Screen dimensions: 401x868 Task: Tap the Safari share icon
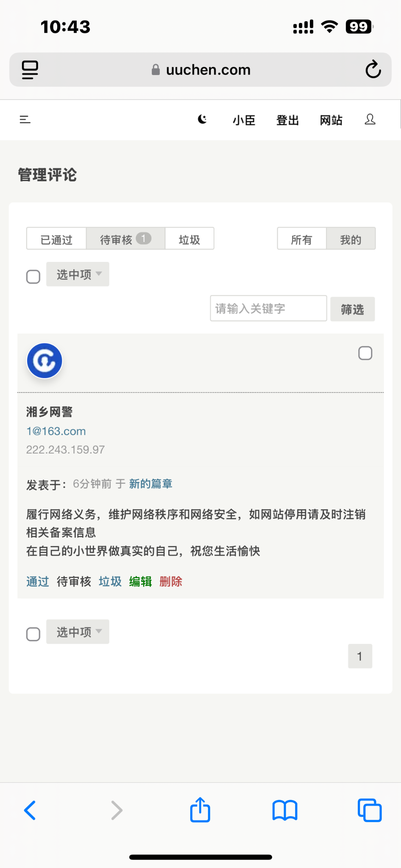pyautogui.click(x=200, y=810)
